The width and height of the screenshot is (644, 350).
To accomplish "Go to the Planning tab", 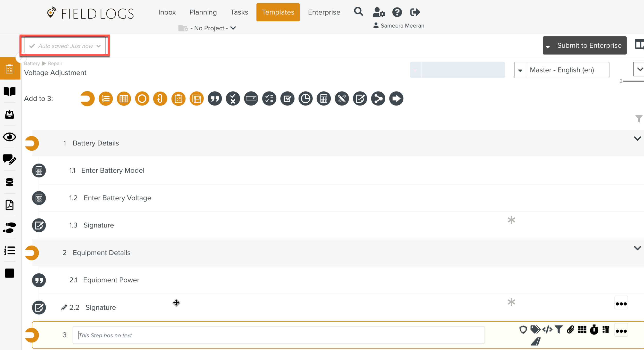I will 203,12.
